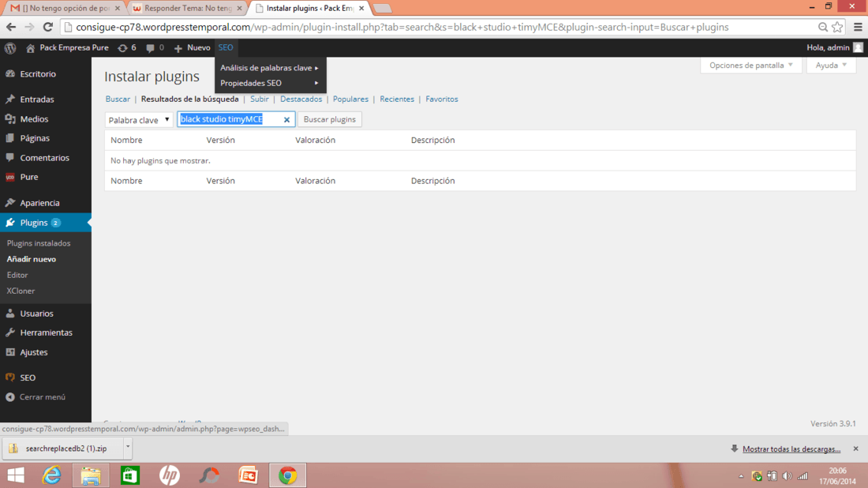The image size is (868, 488).
Task: Open Plugins instalados submenu item
Action: 38,243
